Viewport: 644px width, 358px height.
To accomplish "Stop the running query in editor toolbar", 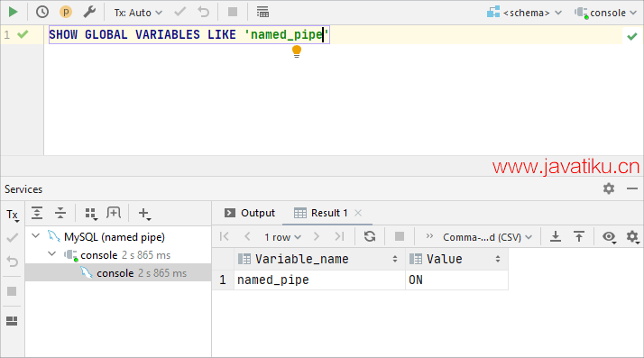I will pos(233,12).
